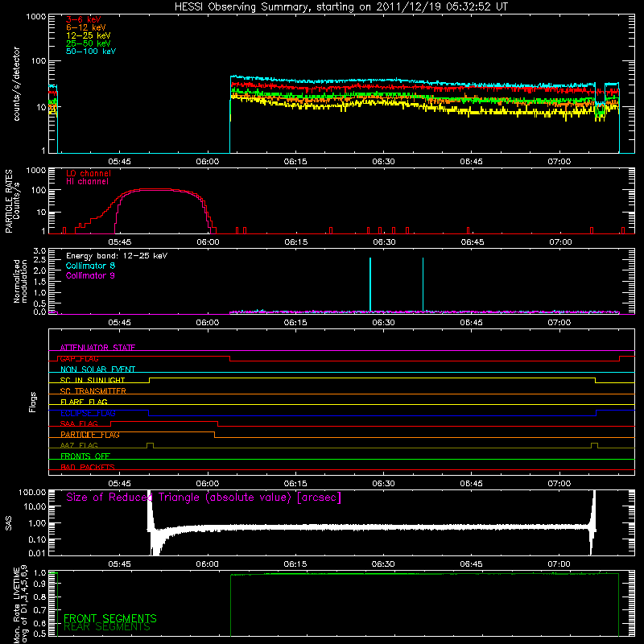Click 06:45 time label under the Flags panel
Screen dimensions: 644x644
pos(472,484)
